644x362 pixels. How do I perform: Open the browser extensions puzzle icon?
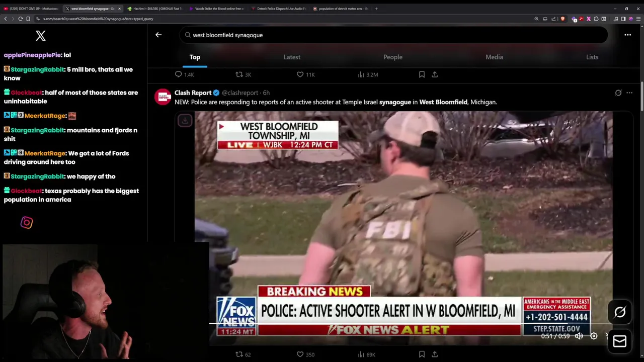coord(596,19)
